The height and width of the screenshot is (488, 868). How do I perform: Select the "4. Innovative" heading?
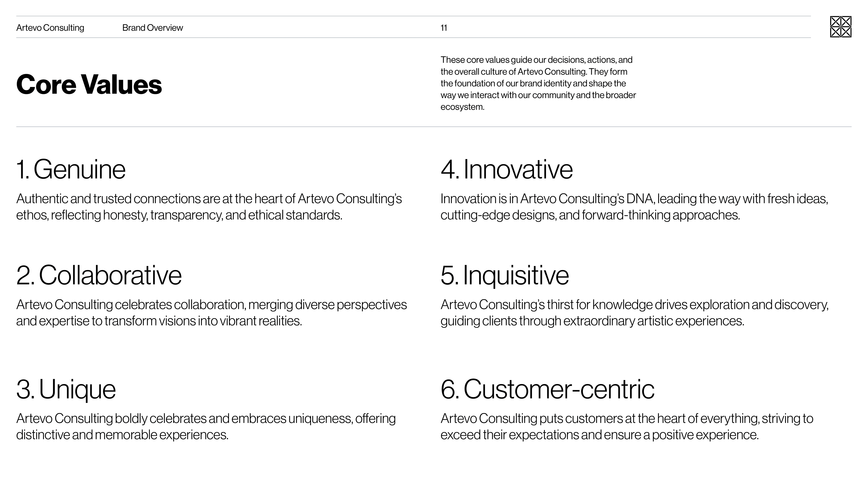pyautogui.click(x=506, y=169)
